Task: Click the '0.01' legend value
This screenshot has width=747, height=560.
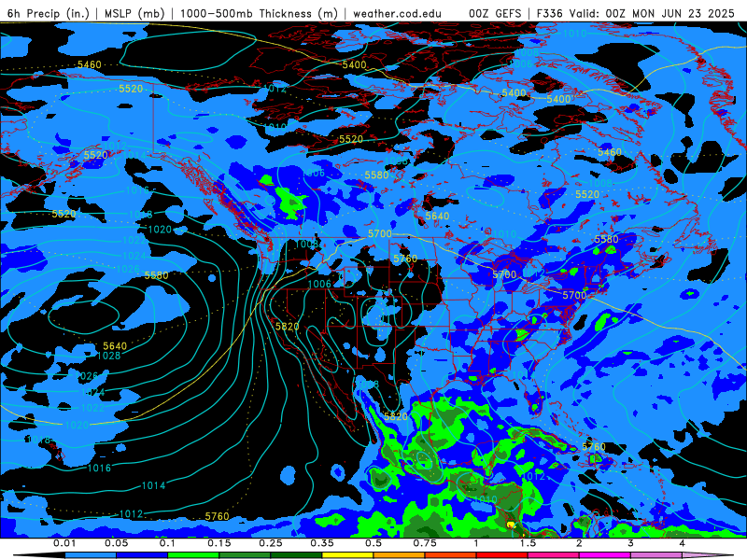Action: point(64,543)
